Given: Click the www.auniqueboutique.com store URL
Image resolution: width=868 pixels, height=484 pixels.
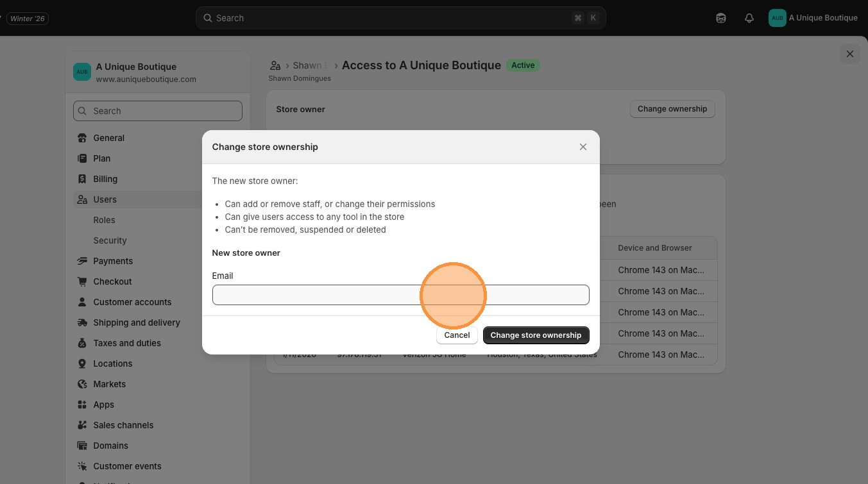Looking at the screenshot, I should [x=146, y=79].
